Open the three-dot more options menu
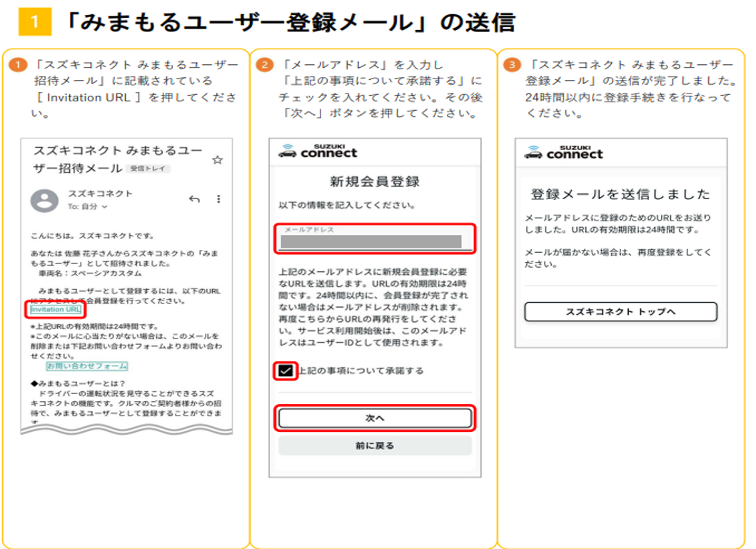The width and height of the screenshot is (756, 549). (x=218, y=199)
